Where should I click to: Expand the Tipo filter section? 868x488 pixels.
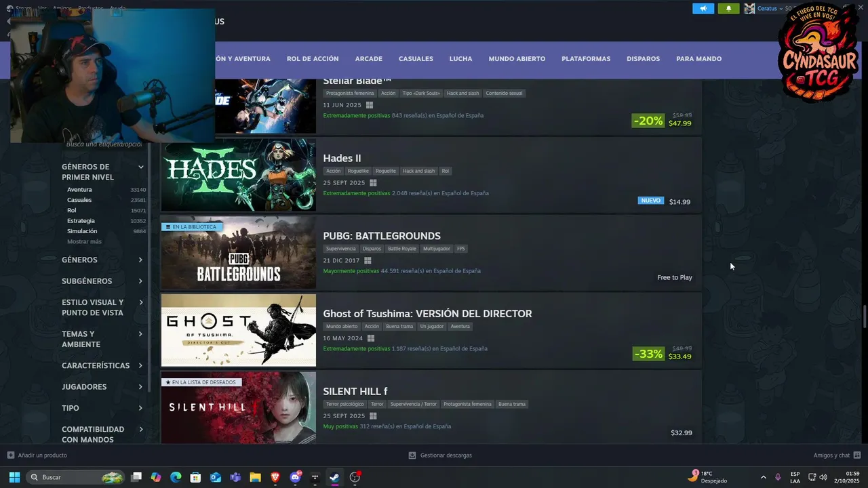pos(102,408)
